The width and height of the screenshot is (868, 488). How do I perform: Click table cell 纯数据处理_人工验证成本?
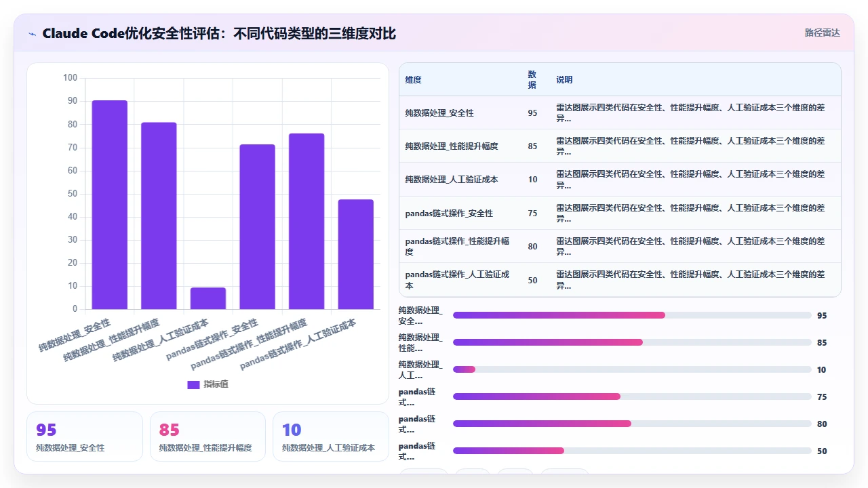(452, 180)
